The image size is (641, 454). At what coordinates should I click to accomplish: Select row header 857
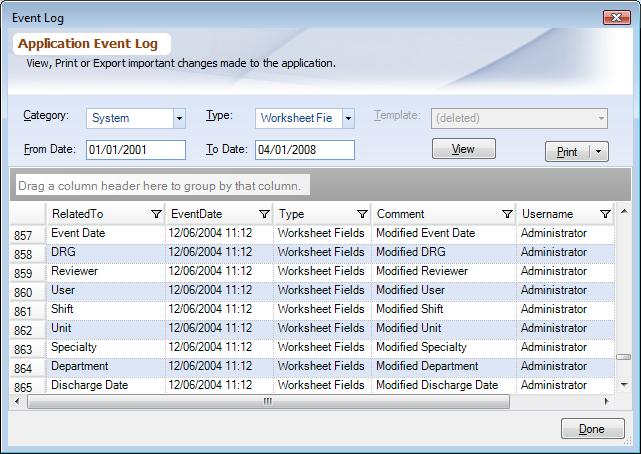point(28,235)
